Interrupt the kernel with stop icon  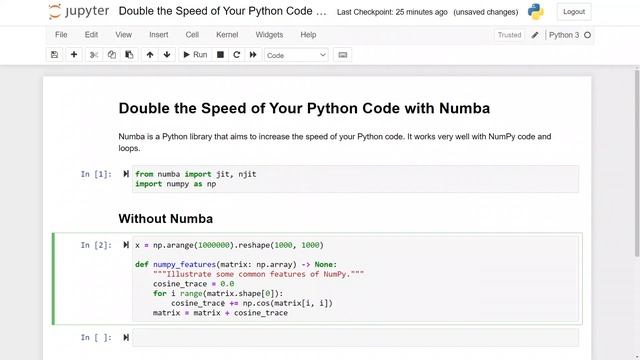pos(220,55)
